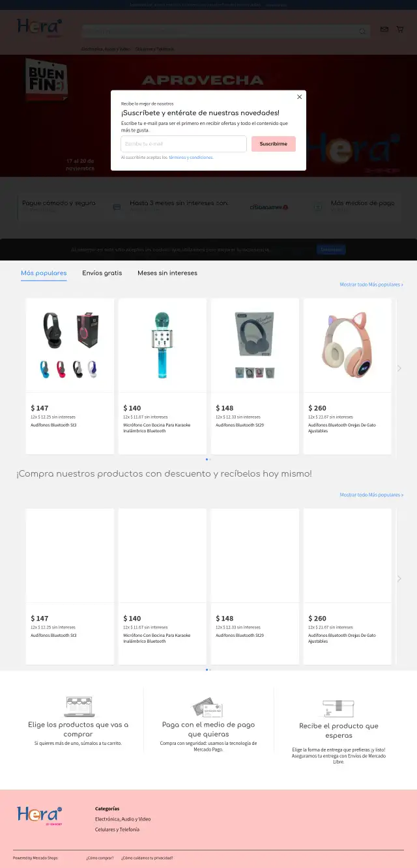Click the shopping cart icon in header
This screenshot has height=868, width=417.
[x=400, y=29]
